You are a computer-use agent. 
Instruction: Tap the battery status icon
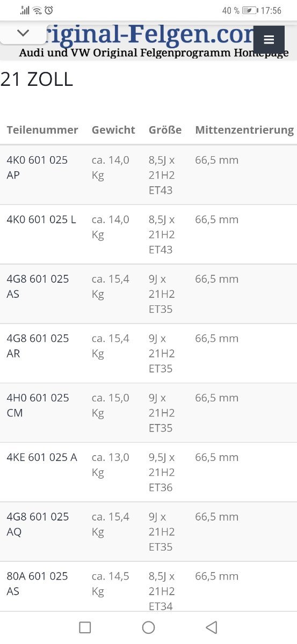click(250, 10)
